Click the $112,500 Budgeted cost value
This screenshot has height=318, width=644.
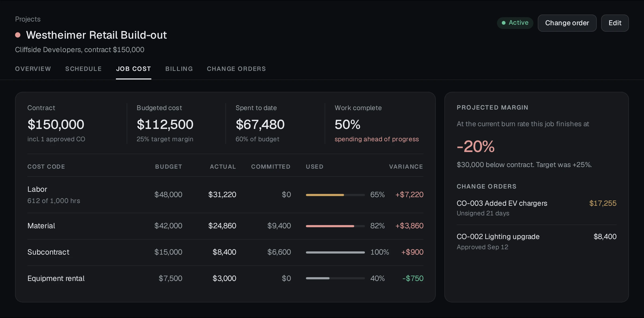[x=165, y=124]
